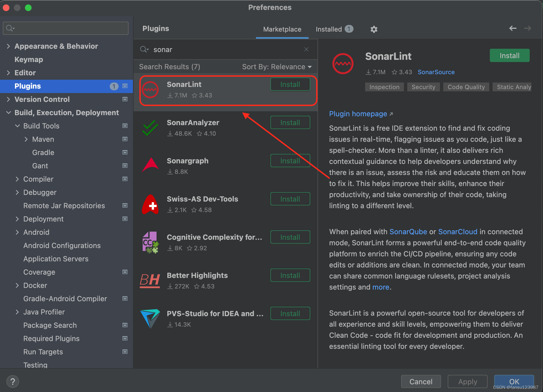
Task: Go forward with right arrow
Action: click(x=528, y=28)
